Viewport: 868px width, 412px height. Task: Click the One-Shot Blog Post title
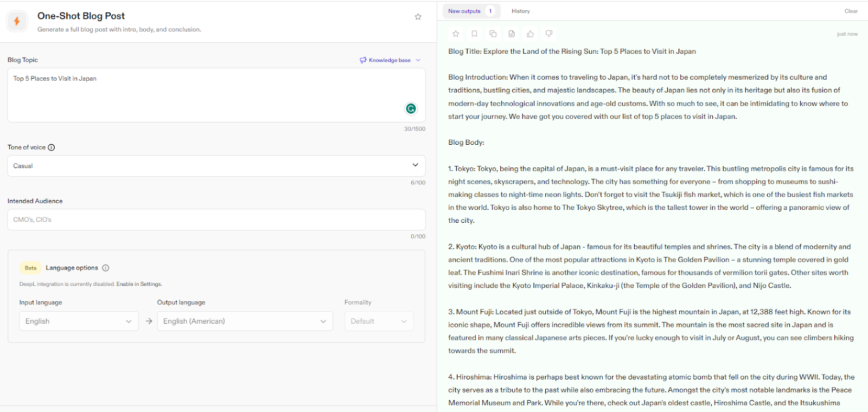[81, 16]
